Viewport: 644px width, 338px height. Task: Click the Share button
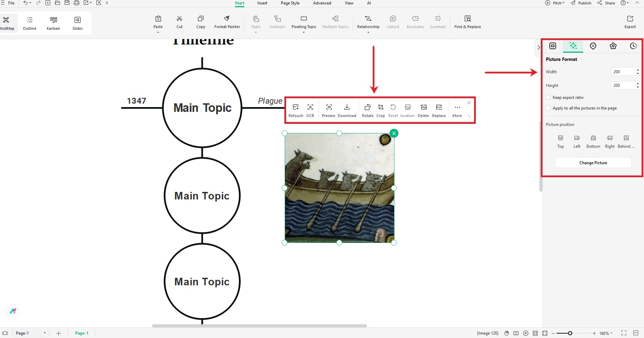[x=606, y=3]
